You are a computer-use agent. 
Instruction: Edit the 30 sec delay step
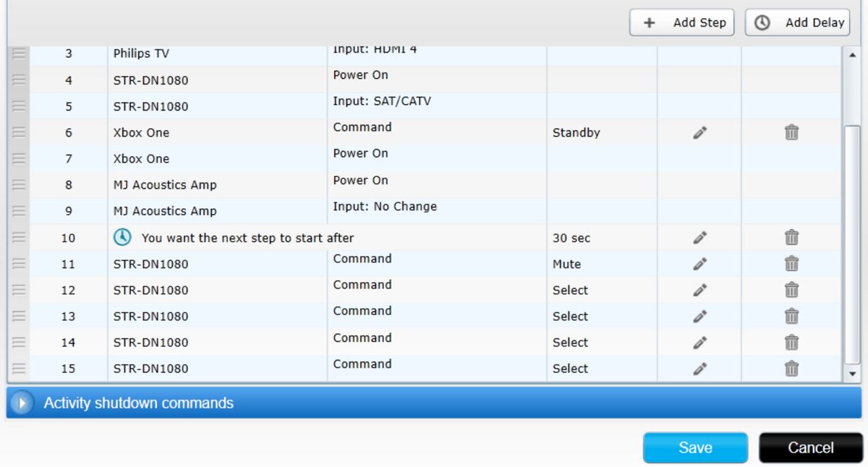pyautogui.click(x=699, y=238)
